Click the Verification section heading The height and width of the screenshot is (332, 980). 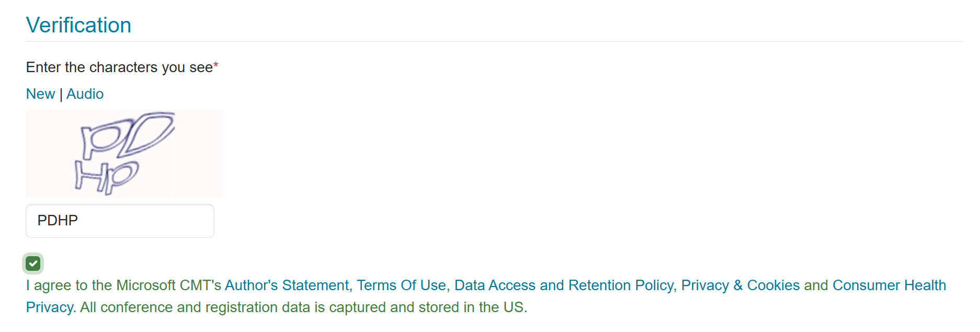click(x=78, y=25)
